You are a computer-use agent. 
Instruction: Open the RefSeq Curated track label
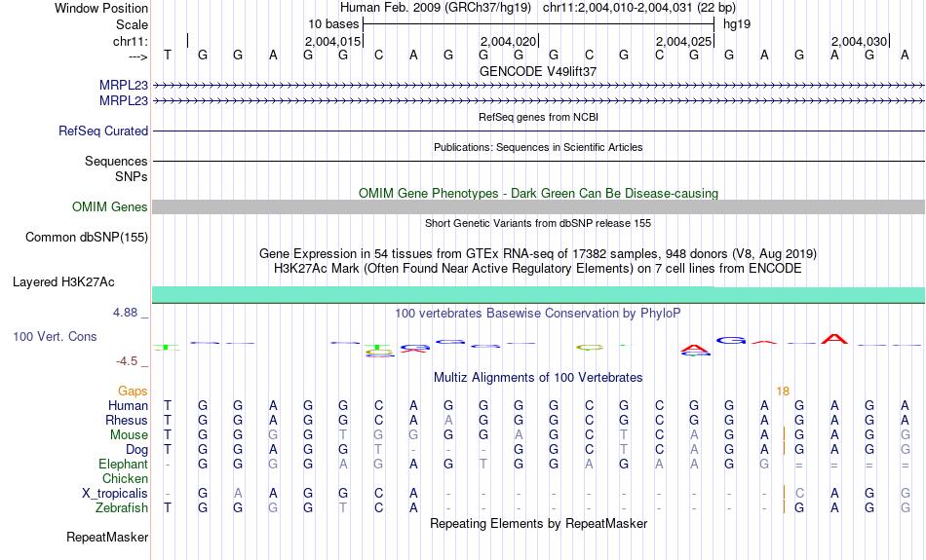(x=103, y=131)
